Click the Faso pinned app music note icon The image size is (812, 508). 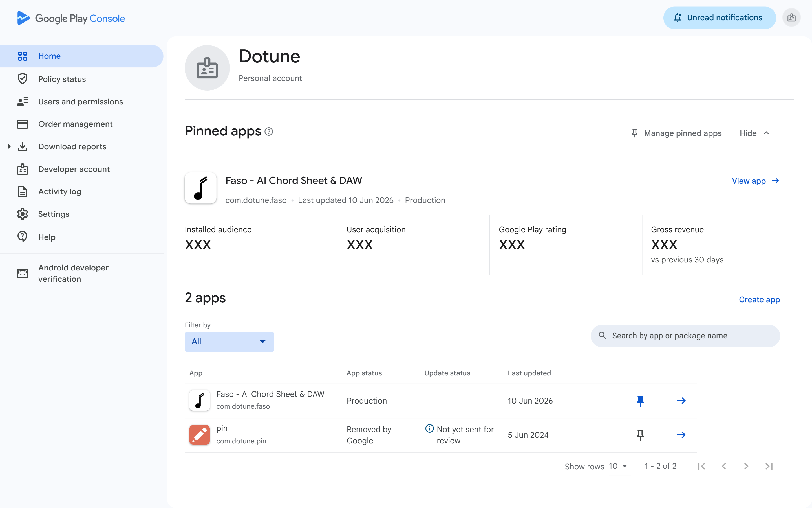[x=201, y=188]
